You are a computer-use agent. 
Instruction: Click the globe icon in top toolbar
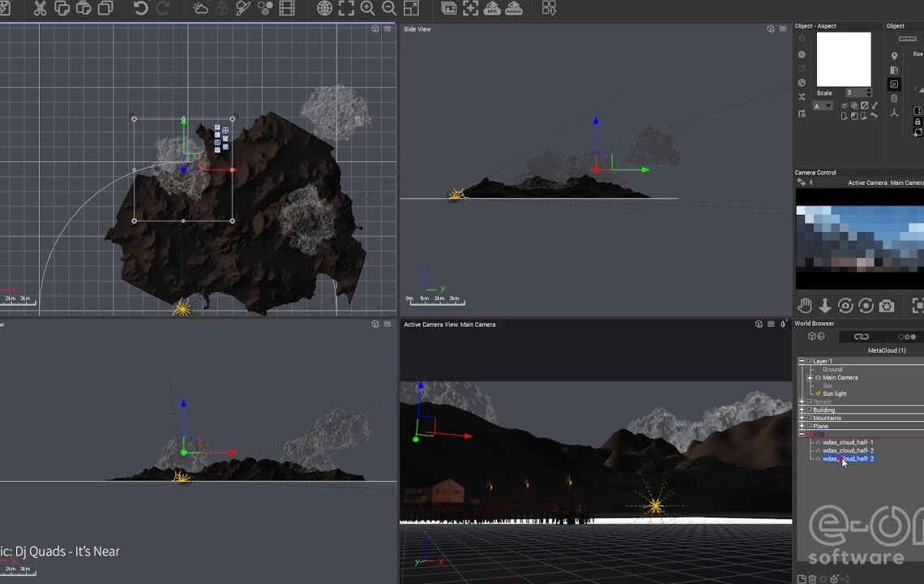(325, 9)
